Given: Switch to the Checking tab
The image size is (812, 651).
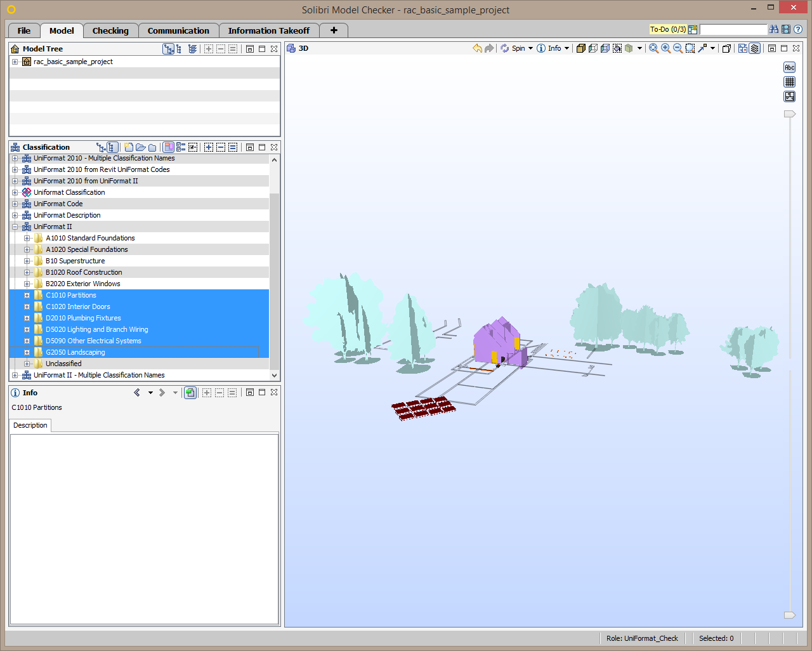Looking at the screenshot, I should click(110, 30).
